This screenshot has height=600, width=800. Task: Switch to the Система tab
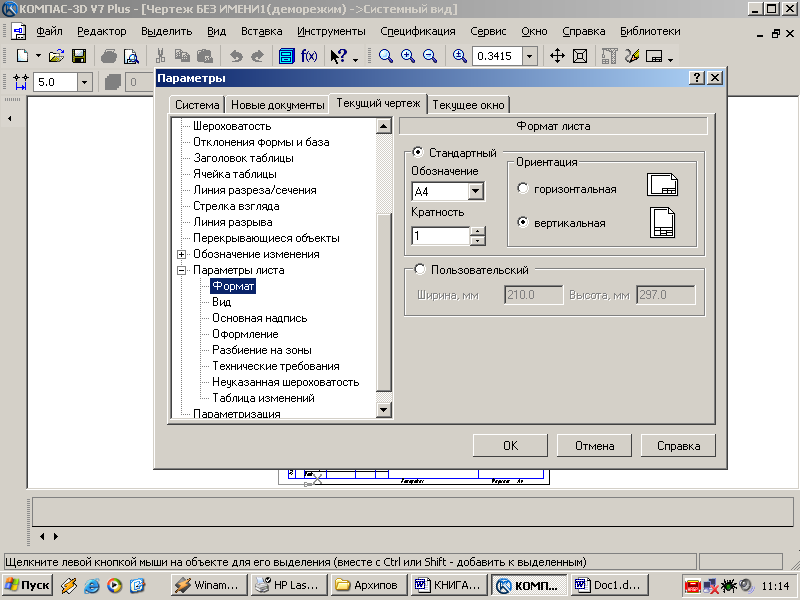click(x=197, y=105)
